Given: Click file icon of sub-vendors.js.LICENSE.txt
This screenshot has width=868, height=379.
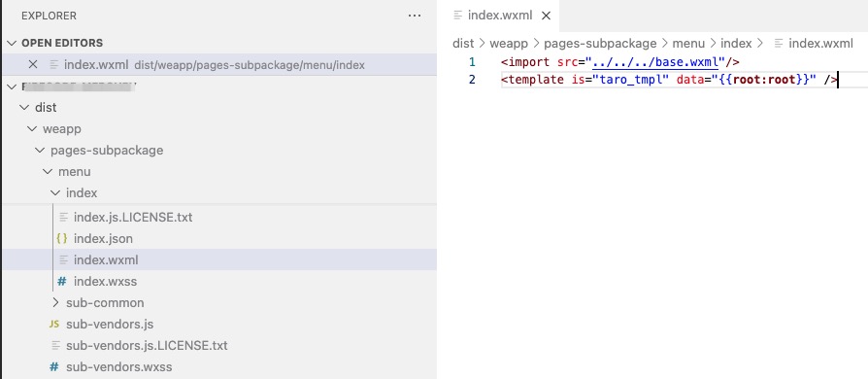Looking at the screenshot, I should (x=55, y=346).
